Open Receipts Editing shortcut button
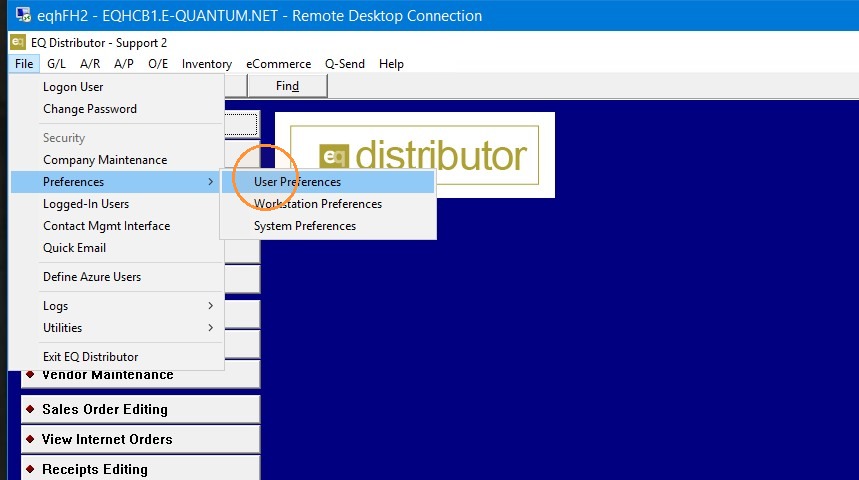This screenshot has height=480, width=859. 140,469
